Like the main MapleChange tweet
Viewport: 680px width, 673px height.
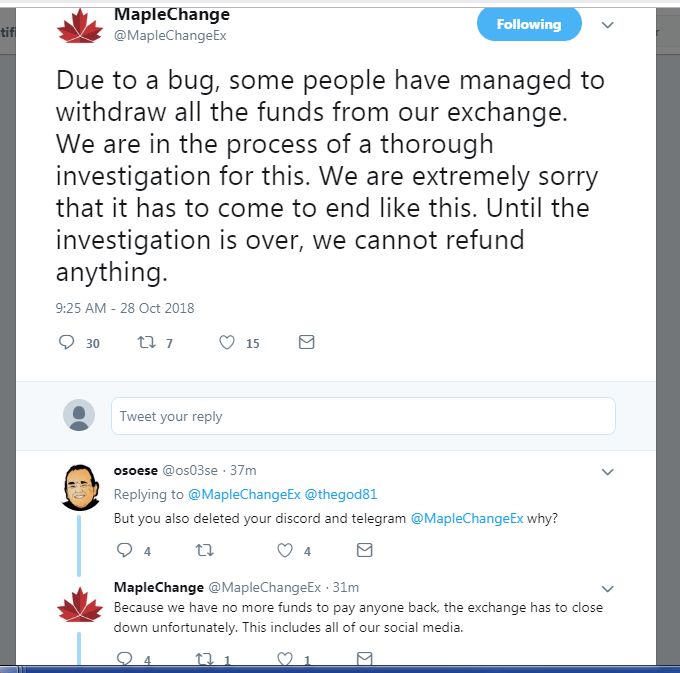pyautogui.click(x=227, y=343)
